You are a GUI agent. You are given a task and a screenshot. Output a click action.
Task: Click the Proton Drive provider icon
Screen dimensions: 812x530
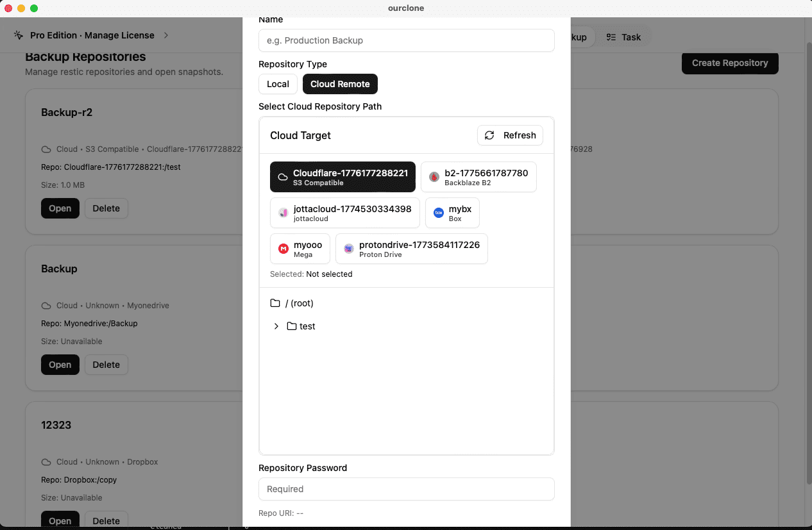click(348, 248)
